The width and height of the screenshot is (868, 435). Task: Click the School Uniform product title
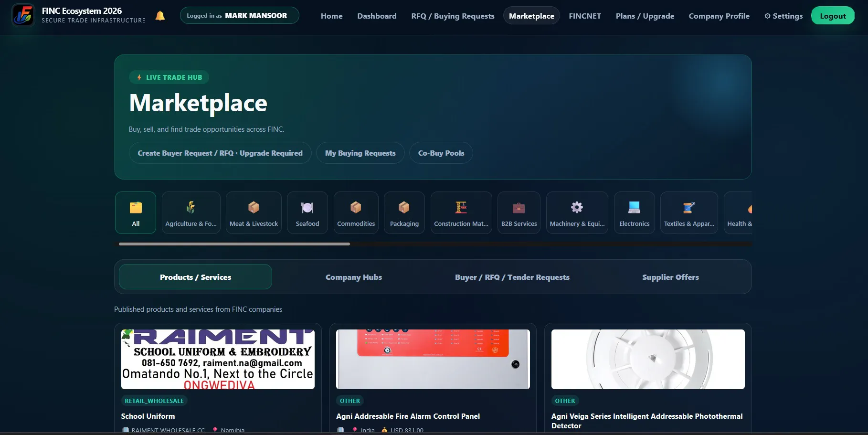(148, 416)
